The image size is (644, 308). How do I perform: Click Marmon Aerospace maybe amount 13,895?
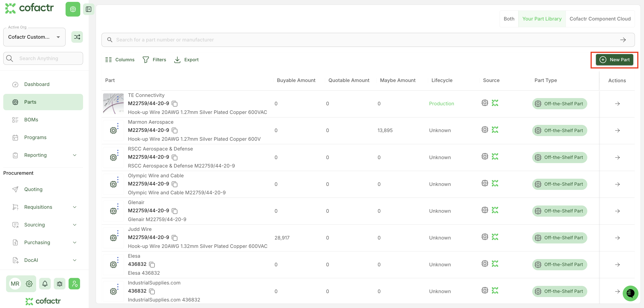pyautogui.click(x=385, y=130)
